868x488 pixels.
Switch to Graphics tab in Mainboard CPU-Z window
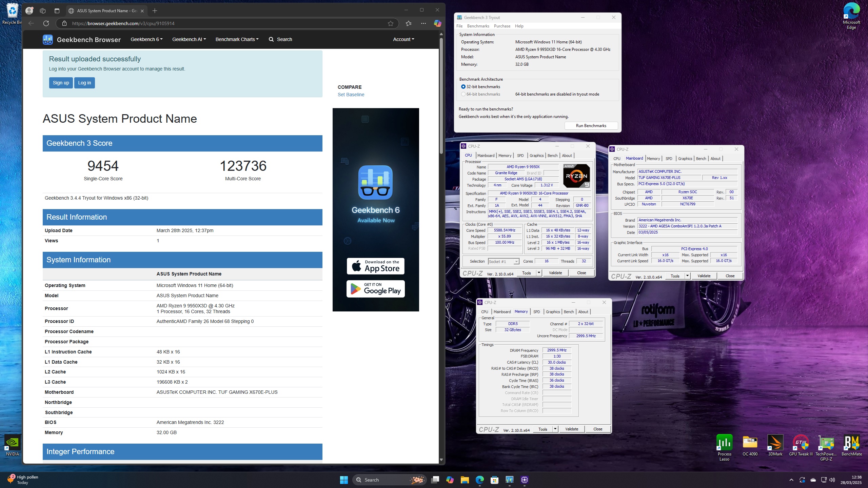click(x=685, y=159)
